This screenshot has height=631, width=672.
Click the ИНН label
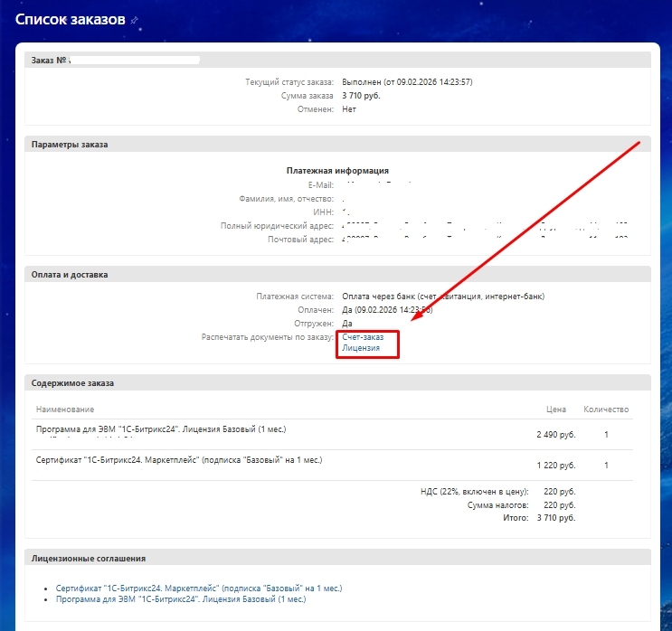[x=323, y=212]
